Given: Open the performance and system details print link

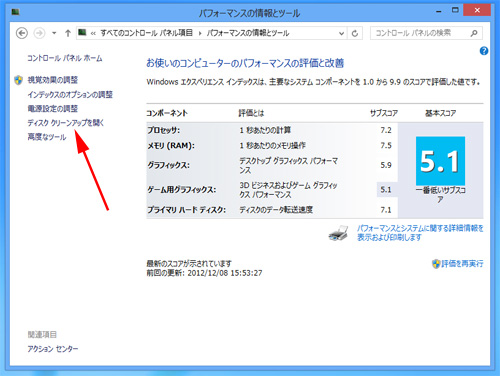Looking at the screenshot, I should 420,233.
